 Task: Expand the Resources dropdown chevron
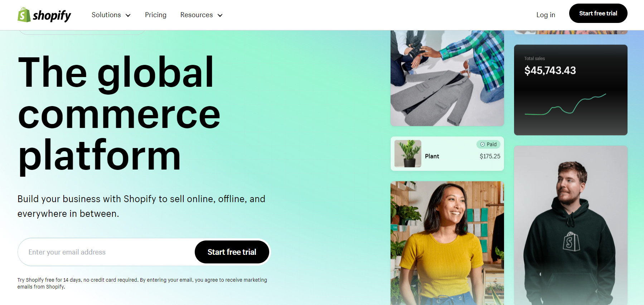click(x=220, y=15)
